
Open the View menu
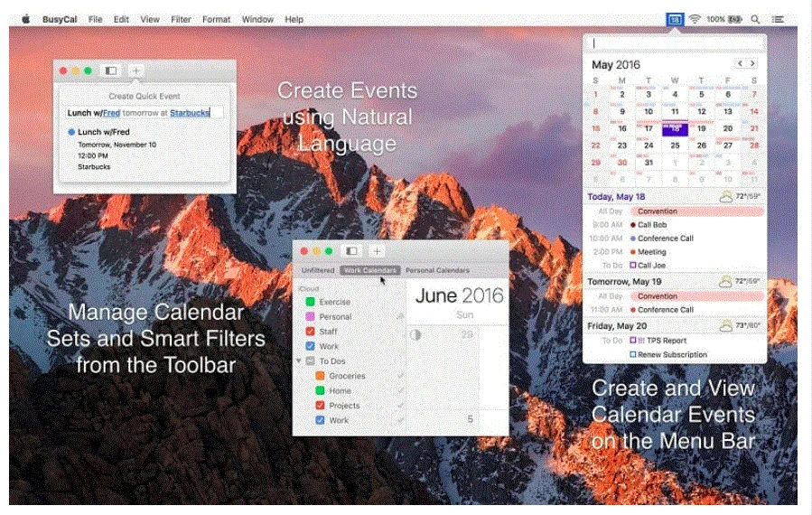pos(150,19)
